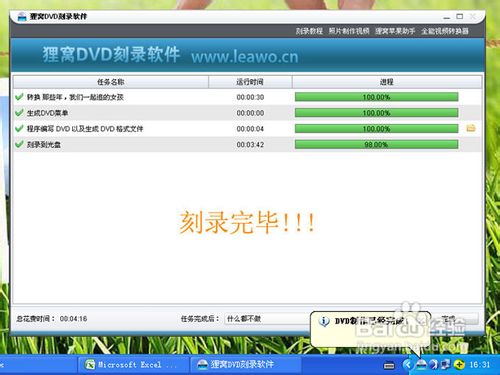Click total elapsed time 00:04:16

[73, 319]
